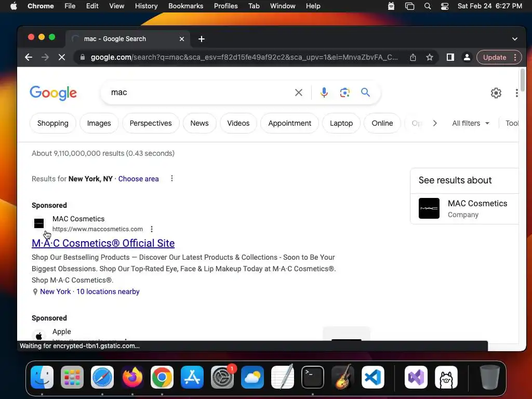Switch to Images results
The image size is (532, 399).
tap(99, 123)
